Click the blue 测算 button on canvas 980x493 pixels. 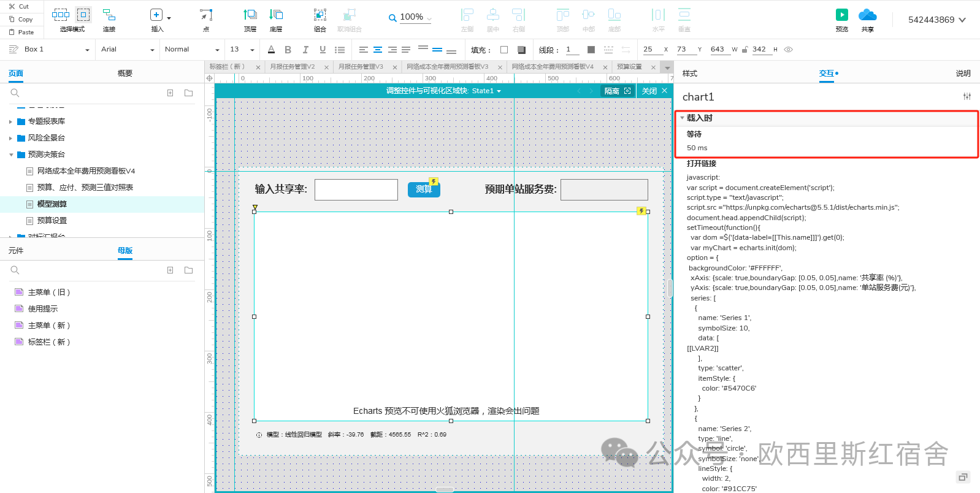pos(424,189)
